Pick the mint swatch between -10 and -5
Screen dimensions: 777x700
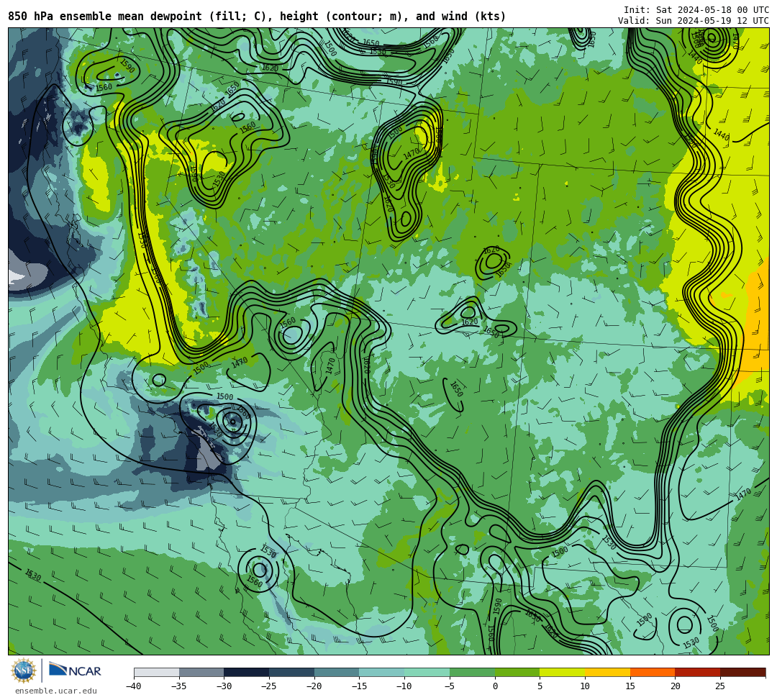click(x=427, y=672)
